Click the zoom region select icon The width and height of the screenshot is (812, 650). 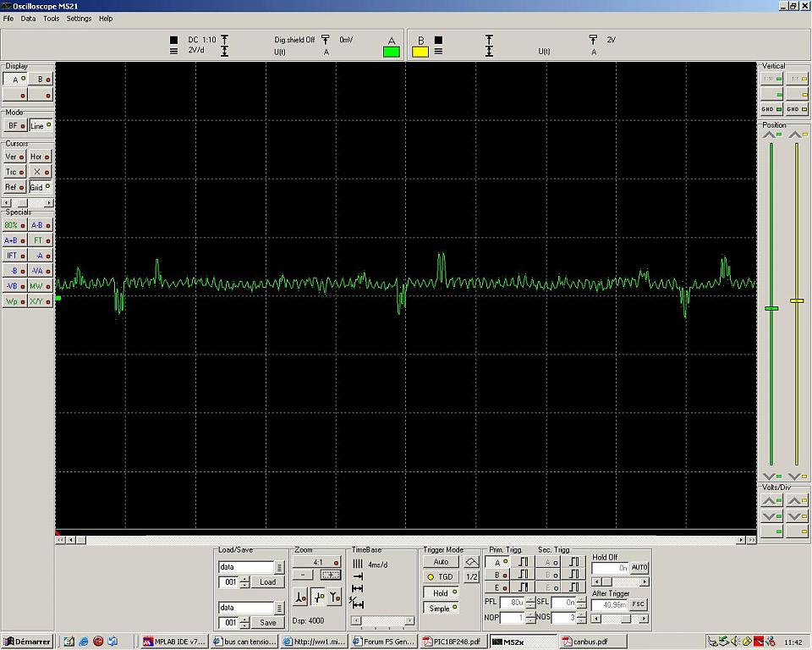pos(331,575)
